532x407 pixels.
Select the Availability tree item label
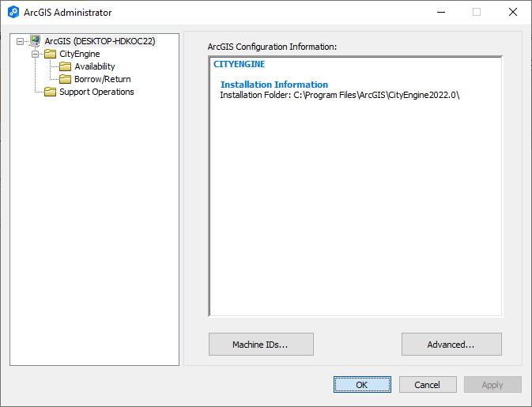95,66
